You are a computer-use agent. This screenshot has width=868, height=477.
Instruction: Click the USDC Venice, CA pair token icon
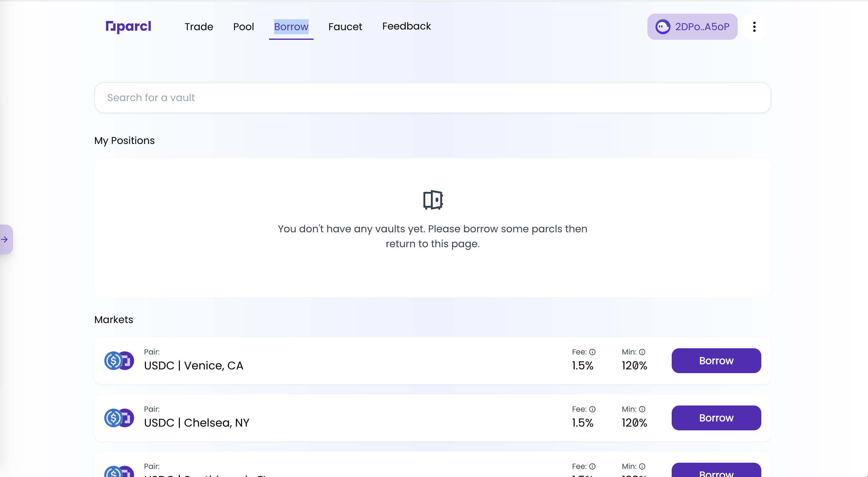coord(119,361)
